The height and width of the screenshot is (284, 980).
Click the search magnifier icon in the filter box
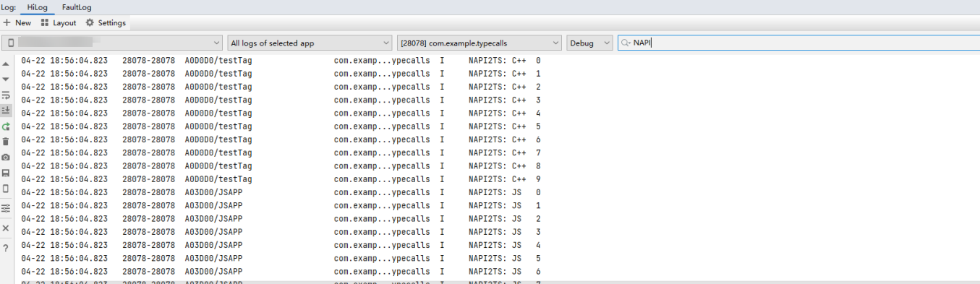click(625, 43)
